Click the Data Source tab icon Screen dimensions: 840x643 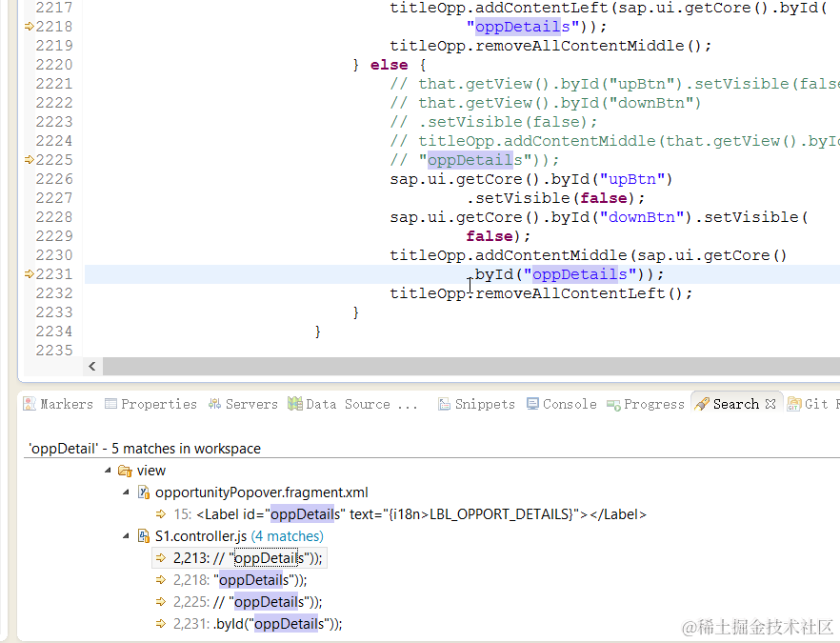[x=294, y=404]
